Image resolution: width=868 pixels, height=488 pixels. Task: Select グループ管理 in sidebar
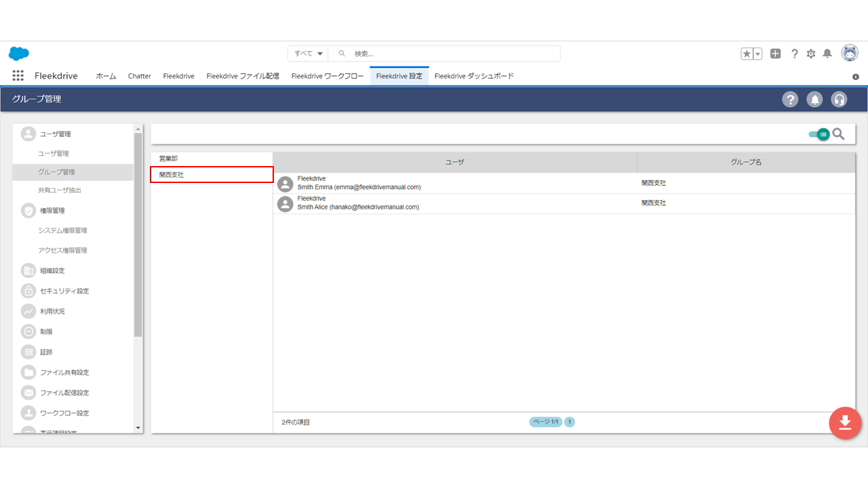pos(73,172)
